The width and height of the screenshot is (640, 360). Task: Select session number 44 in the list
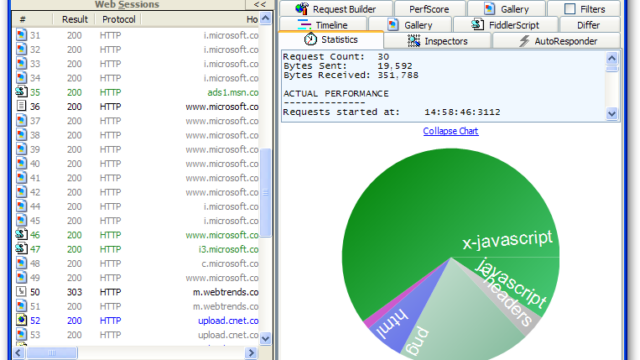(x=35, y=206)
